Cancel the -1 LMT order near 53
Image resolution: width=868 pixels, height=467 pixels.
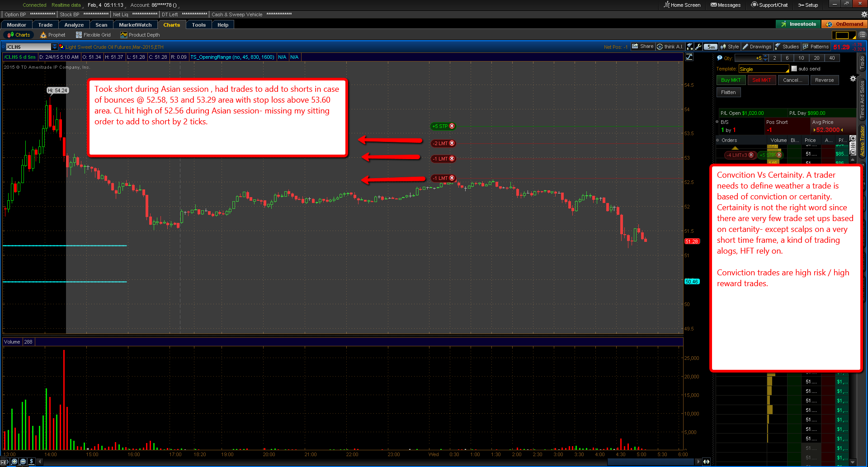click(x=452, y=159)
